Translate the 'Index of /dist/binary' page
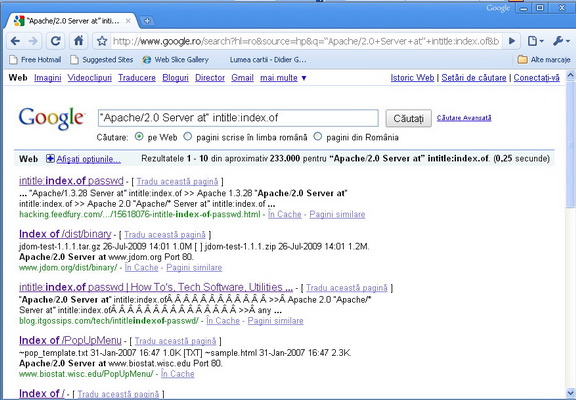Screen dimensions: 576x400 click(x=165, y=235)
